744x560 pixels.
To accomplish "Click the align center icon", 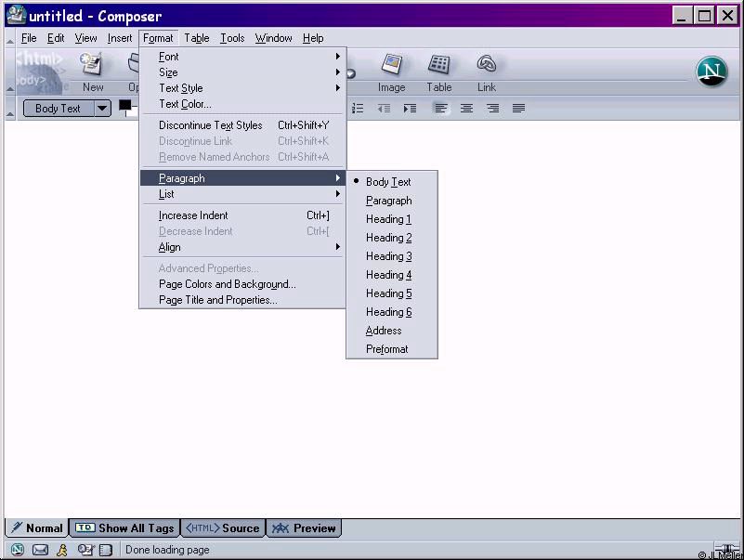I will (x=467, y=109).
